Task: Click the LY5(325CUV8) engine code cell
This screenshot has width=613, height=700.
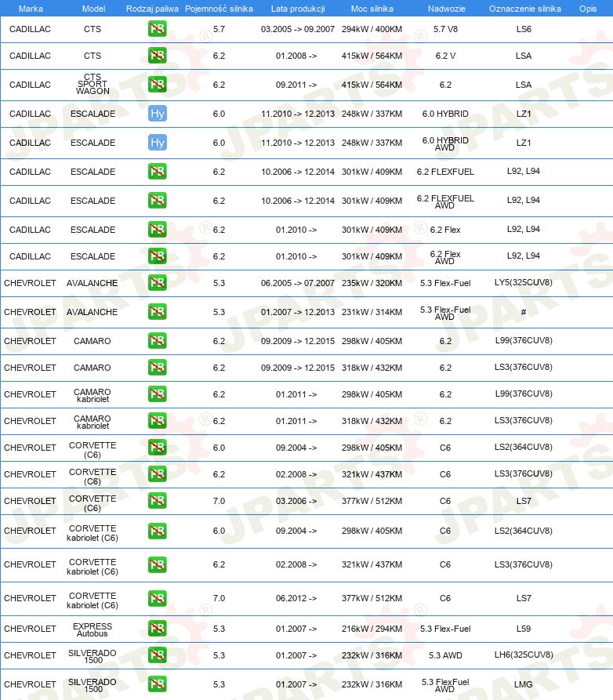Action: (x=524, y=282)
